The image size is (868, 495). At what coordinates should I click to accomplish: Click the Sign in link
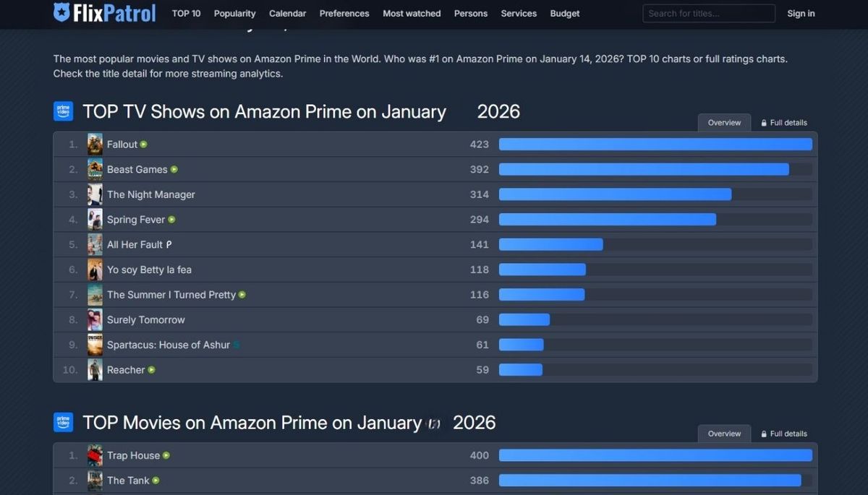[x=801, y=13]
